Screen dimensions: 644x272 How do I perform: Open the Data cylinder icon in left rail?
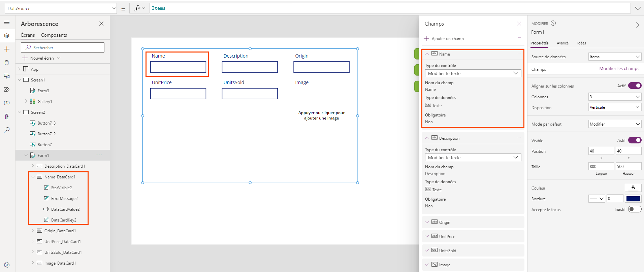click(x=7, y=63)
